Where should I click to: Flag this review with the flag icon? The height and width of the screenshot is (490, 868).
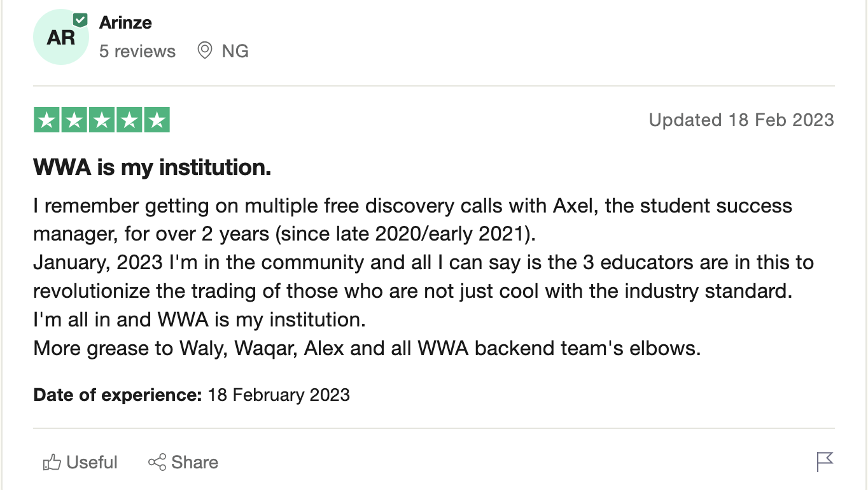pyautogui.click(x=825, y=462)
